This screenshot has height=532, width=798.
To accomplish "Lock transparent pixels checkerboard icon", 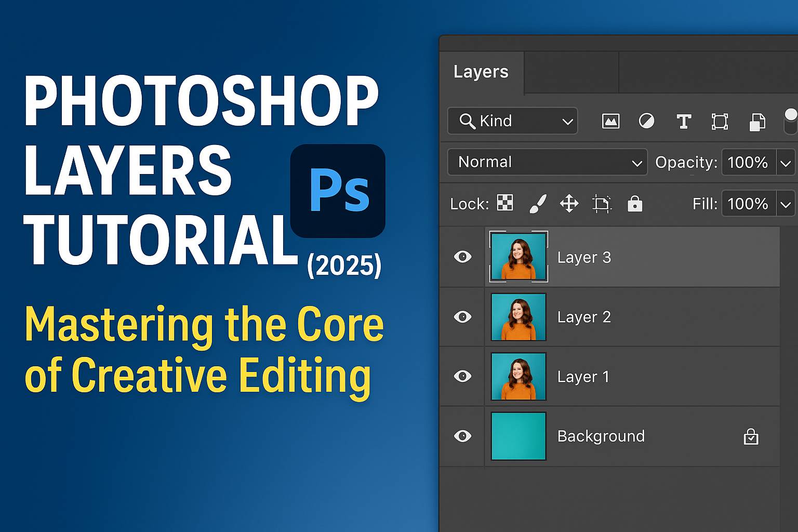I will 505,203.
